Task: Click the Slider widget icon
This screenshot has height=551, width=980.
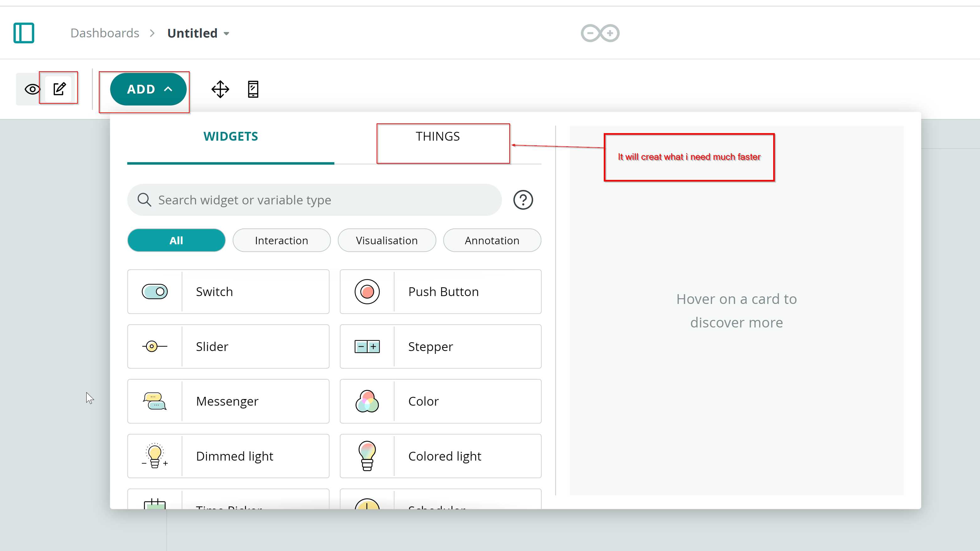Action: 154,346
